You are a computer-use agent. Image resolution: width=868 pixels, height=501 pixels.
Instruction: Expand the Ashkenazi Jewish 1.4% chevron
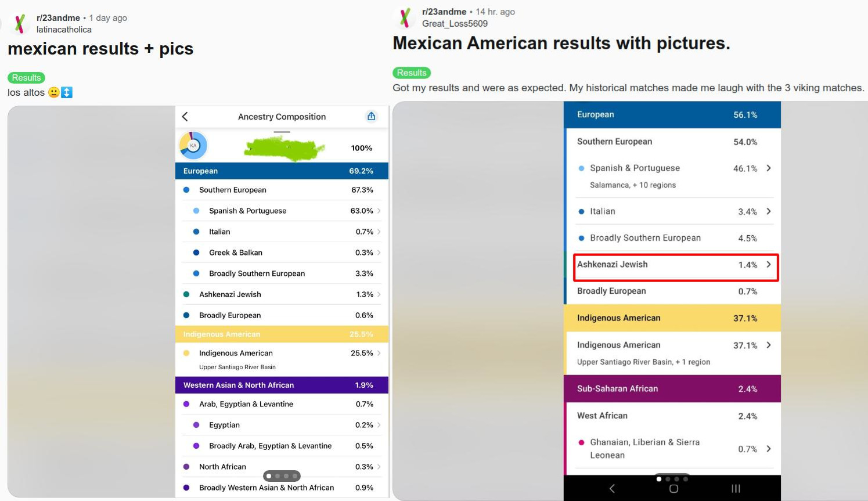[769, 265]
